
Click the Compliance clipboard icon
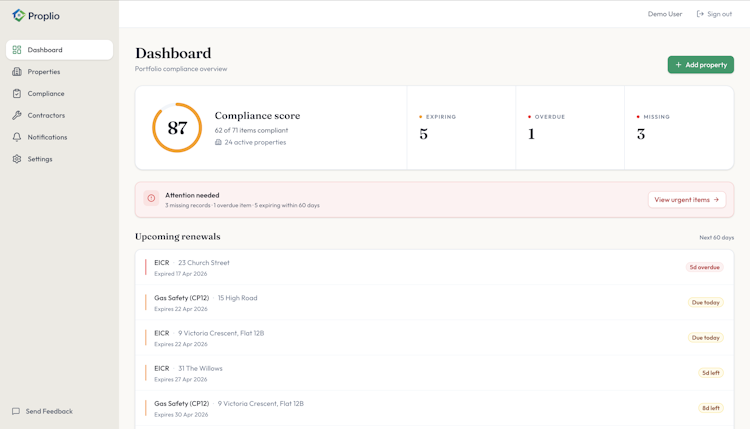coord(17,94)
